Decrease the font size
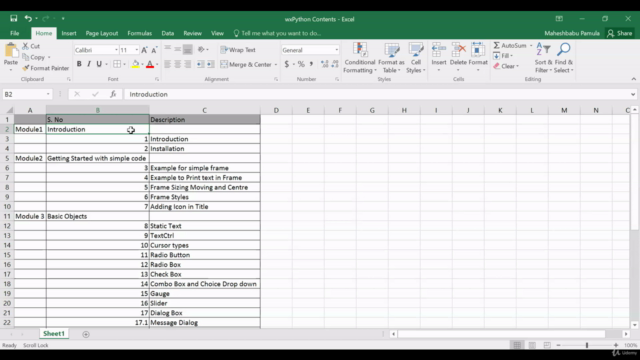The height and width of the screenshot is (360, 640). (x=154, y=50)
